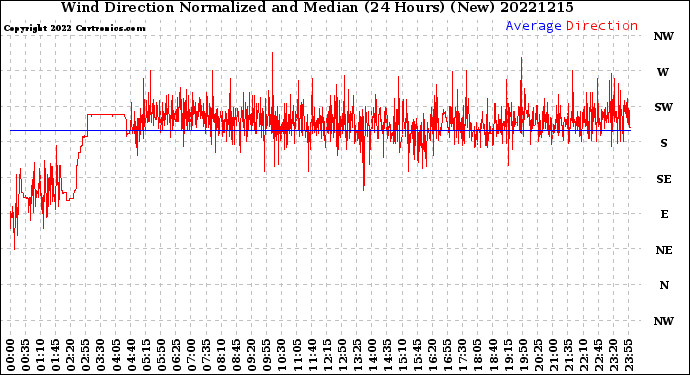Click the "SW" direction axis label
690x375 pixels.
pyautogui.click(x=663, y=107)
